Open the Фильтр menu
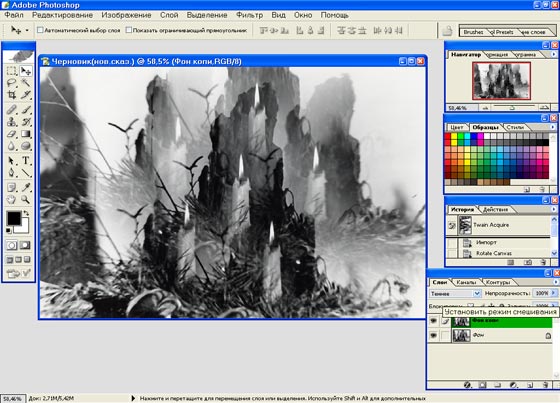This screenshot has width=560, height=403. point(249,15)
